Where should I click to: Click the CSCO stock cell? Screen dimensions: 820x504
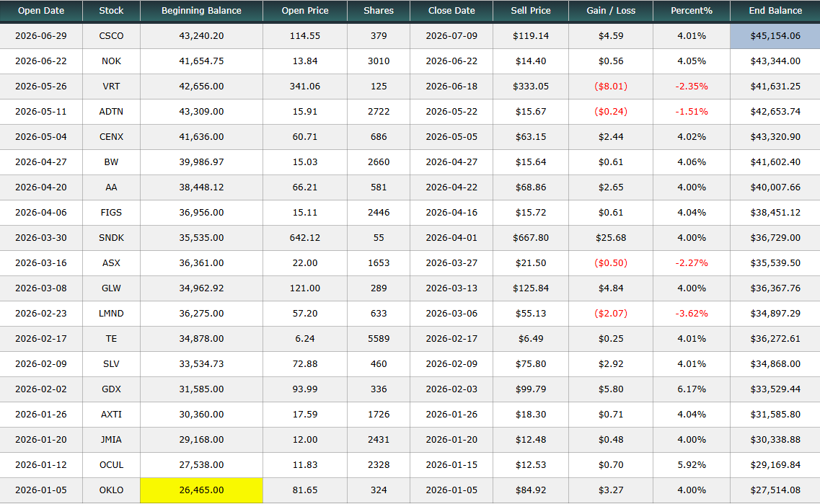coord(111,36)
